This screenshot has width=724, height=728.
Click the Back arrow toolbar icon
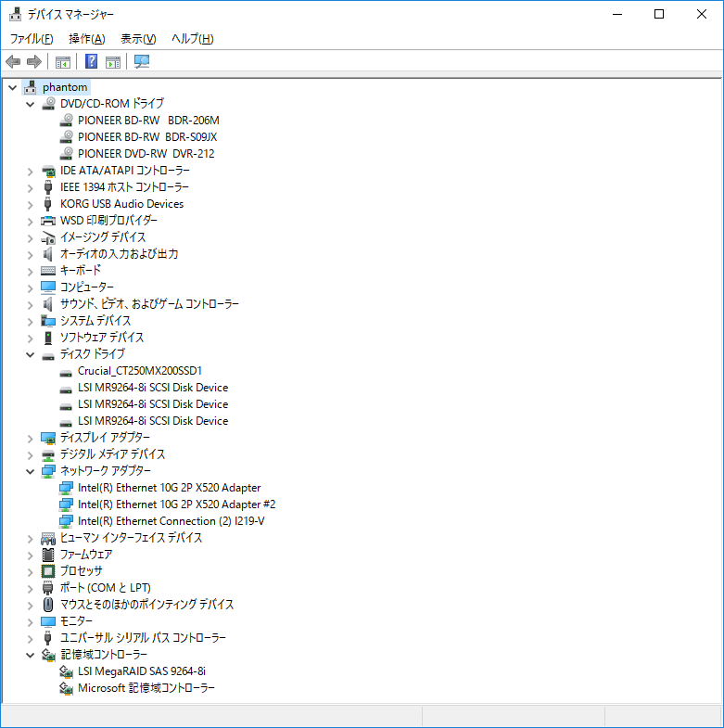13,61
